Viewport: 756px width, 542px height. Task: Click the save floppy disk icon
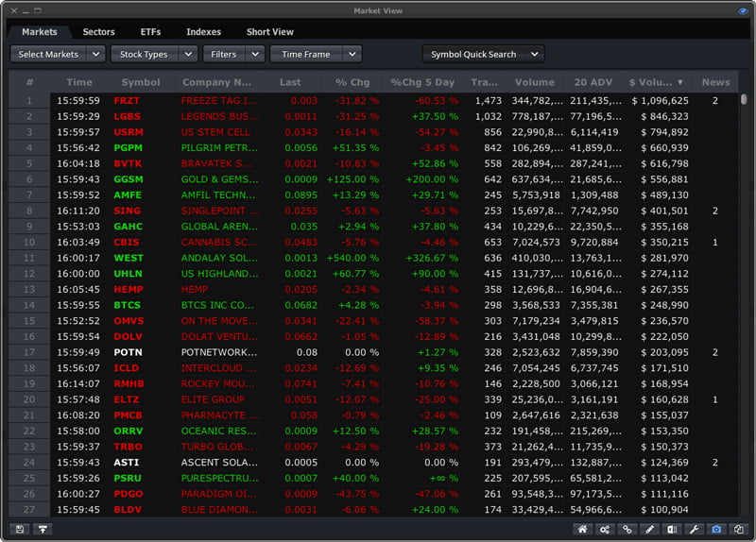pos(19,530)
